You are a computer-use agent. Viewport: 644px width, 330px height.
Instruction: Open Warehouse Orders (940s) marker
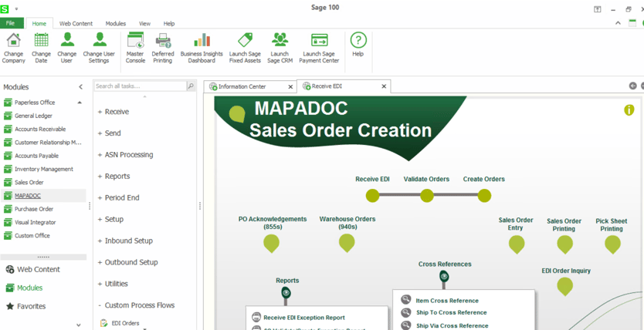(x=347, y=244)
